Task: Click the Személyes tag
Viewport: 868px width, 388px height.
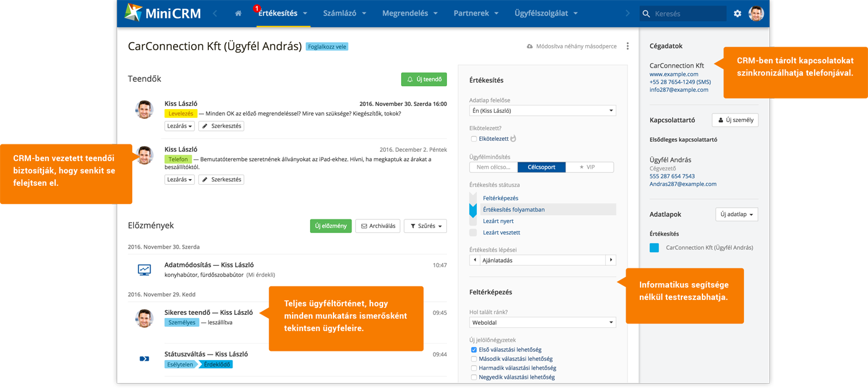Action: tap(182, 322)
